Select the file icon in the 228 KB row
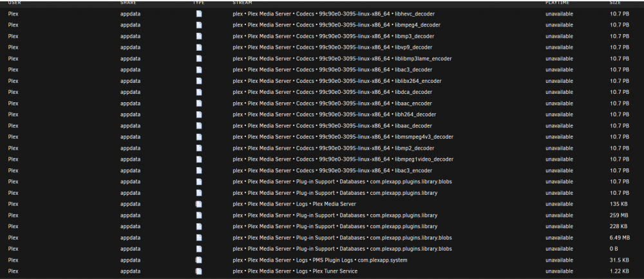The width and height of the screenshot is (644, 279). [199, 226]
